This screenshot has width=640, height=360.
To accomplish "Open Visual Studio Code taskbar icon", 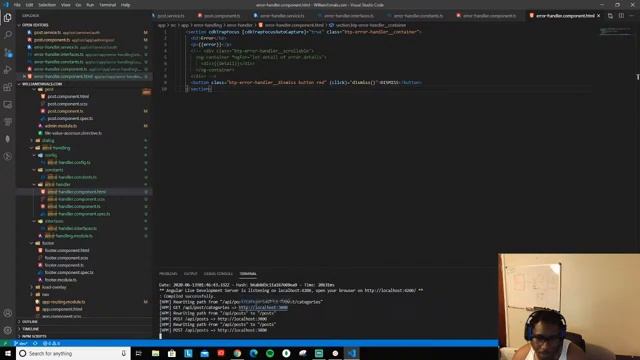I will click(352, 353).
